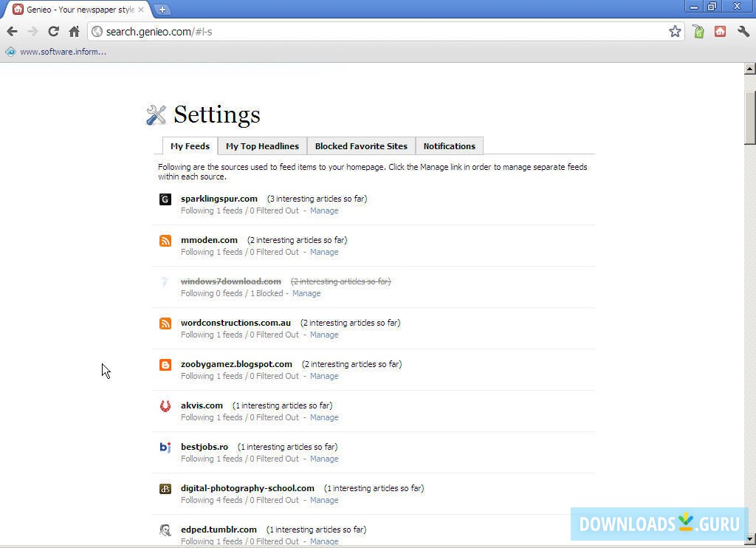Screen dimensions: 756x548
Task: Open a new tab with plus button
Action: point(162,10)
